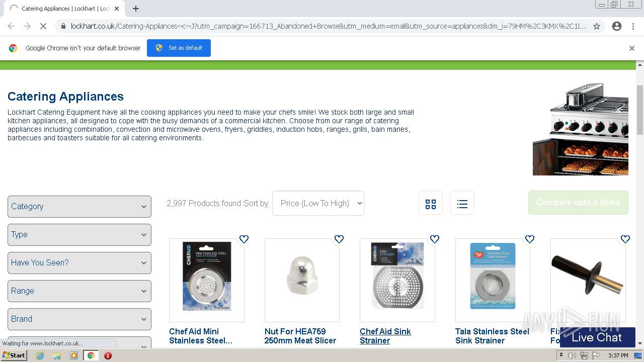Expand the Category filter
644x362 pixels.
coord(79,207)
